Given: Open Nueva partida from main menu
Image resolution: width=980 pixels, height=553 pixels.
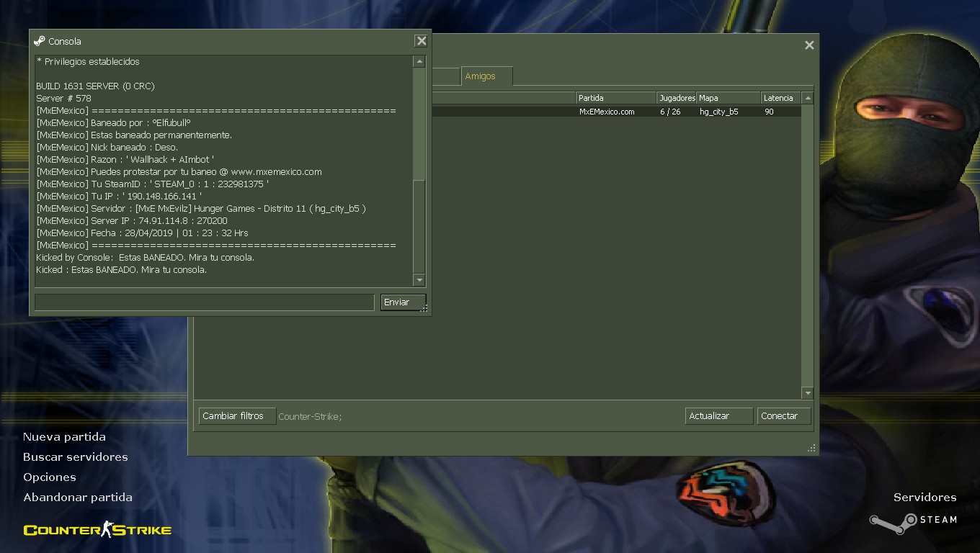Looking at the screenshot, I should click(64, 437).
